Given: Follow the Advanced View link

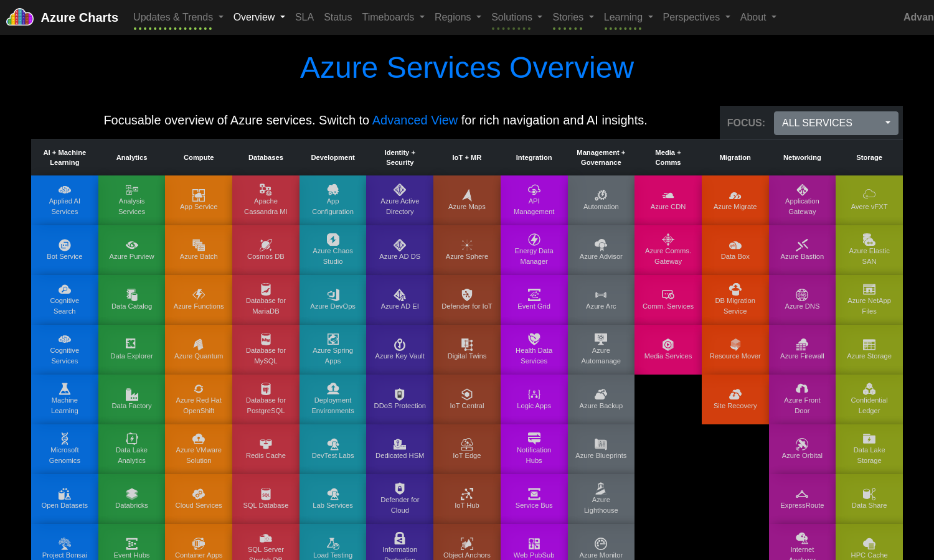Looking at the screenshot, I should (415, 120).
